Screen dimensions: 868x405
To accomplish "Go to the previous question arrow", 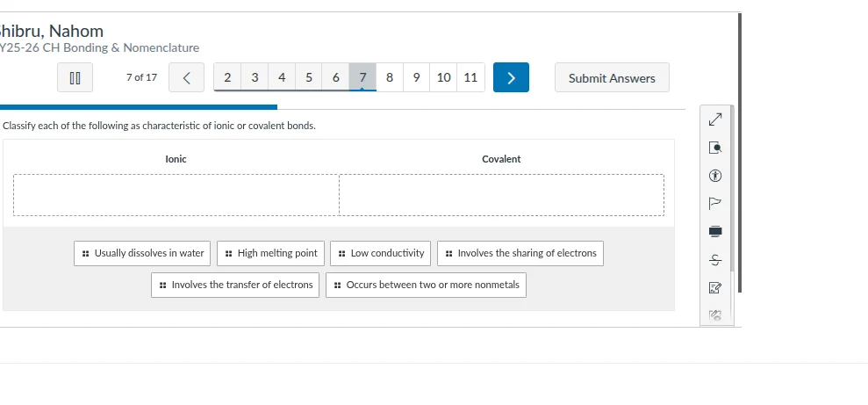I will pyautogui.click(x=187, y=77).
